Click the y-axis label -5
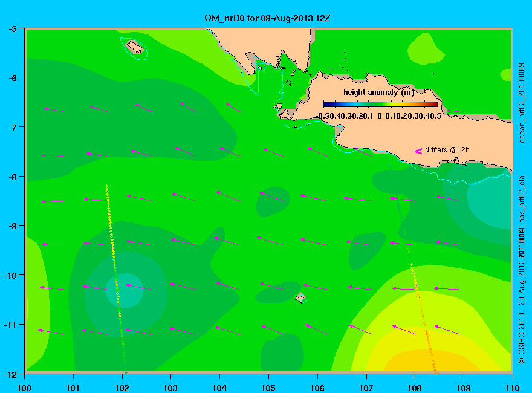 (x=12, y=28)
